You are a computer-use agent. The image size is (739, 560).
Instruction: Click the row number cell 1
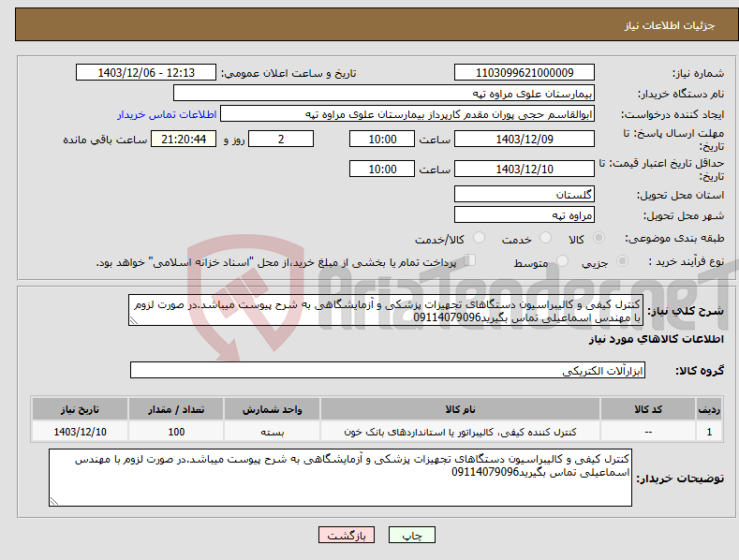click(709, 432)
